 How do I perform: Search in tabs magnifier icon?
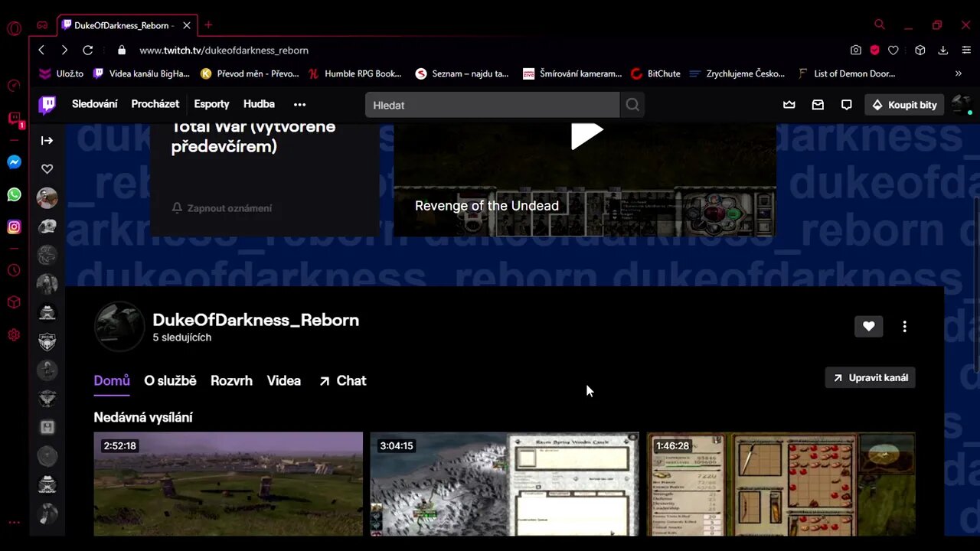tap(880, 25)
